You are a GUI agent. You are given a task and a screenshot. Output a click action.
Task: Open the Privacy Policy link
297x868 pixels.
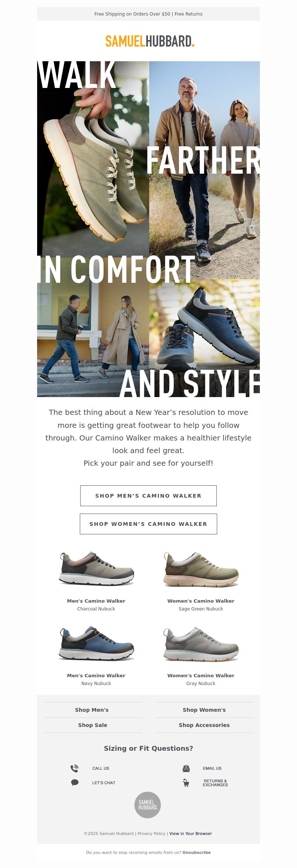pos(151,833)
